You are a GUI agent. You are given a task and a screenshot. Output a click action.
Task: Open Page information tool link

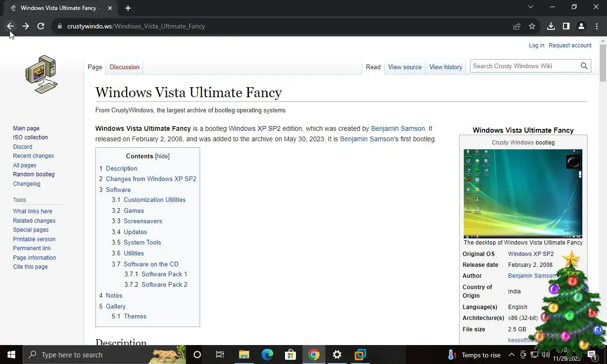[x=35, y=258]
